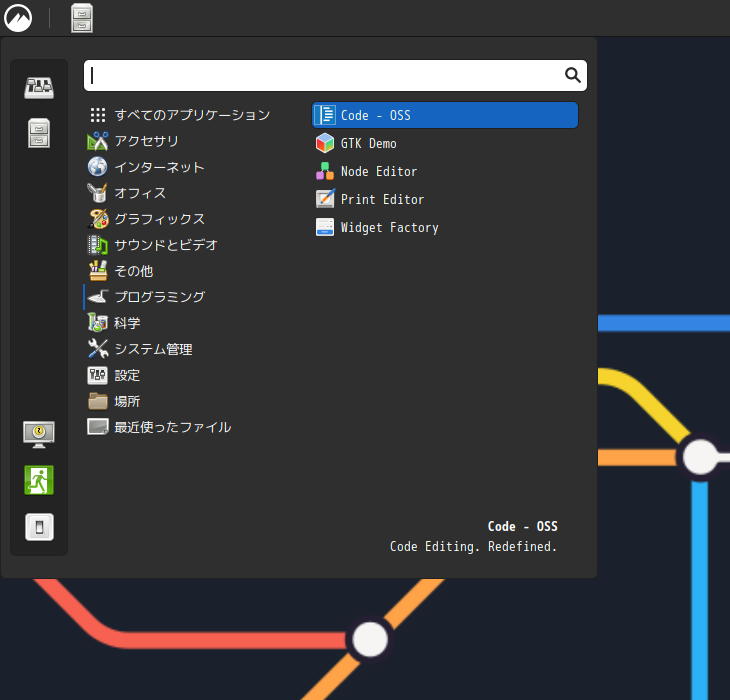Click the paint palette icon beside グラフィックス
This screenshot has height=700, width=730.
tap(98, 219)
